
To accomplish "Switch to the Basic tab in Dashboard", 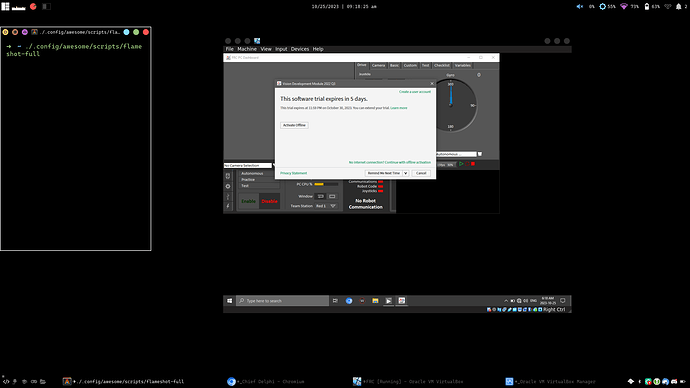I will (x=394, y=65).
